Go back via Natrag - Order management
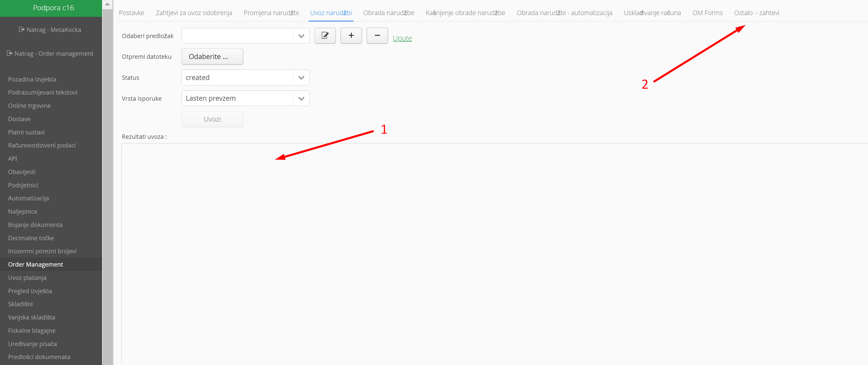 click(50, 53)
